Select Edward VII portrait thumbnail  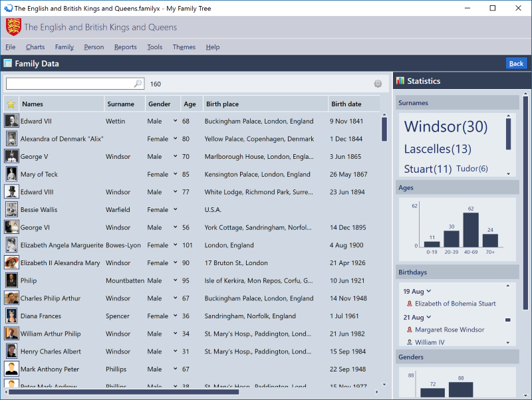coord(11,121)
